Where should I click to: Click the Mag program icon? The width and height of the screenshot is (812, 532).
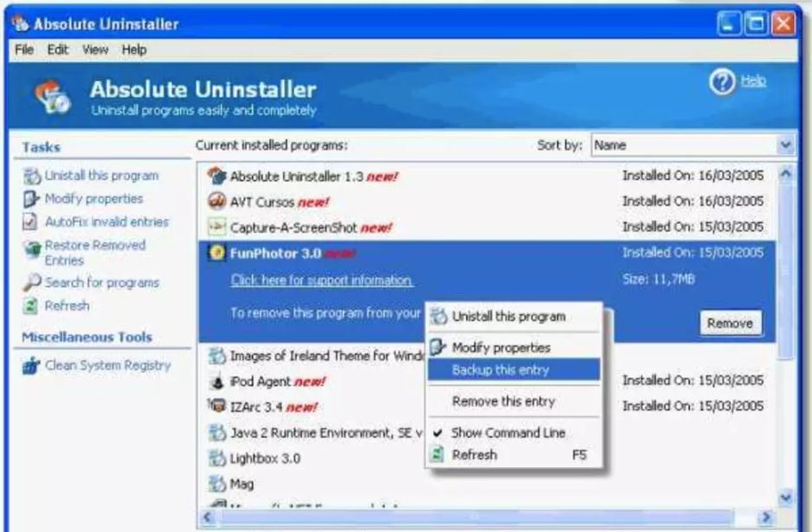[x=217, y=484]
